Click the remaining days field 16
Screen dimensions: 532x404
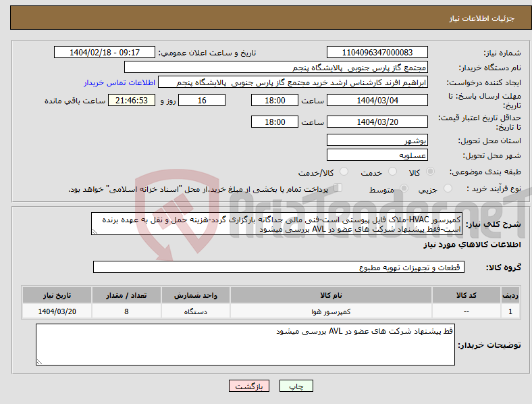202,101
